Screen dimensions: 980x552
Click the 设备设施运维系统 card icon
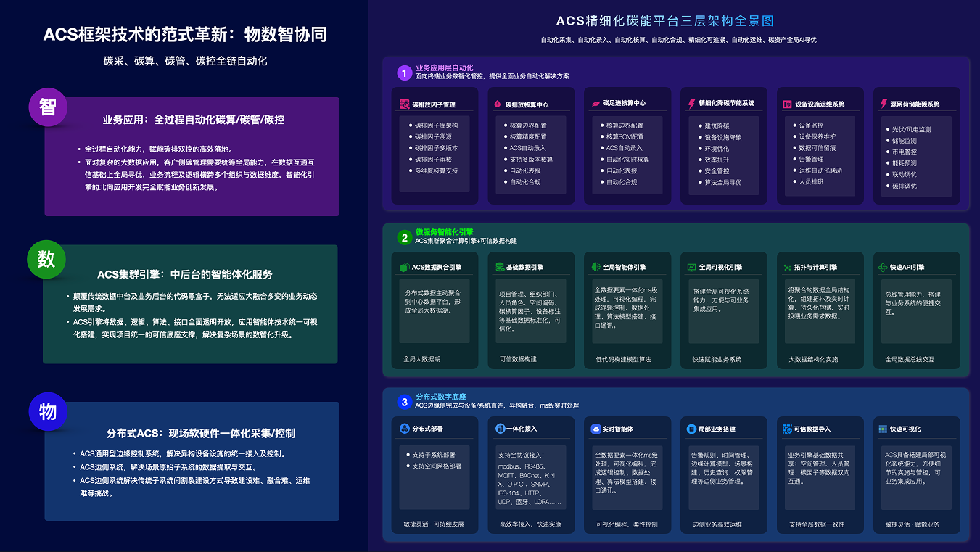(787, 104)
